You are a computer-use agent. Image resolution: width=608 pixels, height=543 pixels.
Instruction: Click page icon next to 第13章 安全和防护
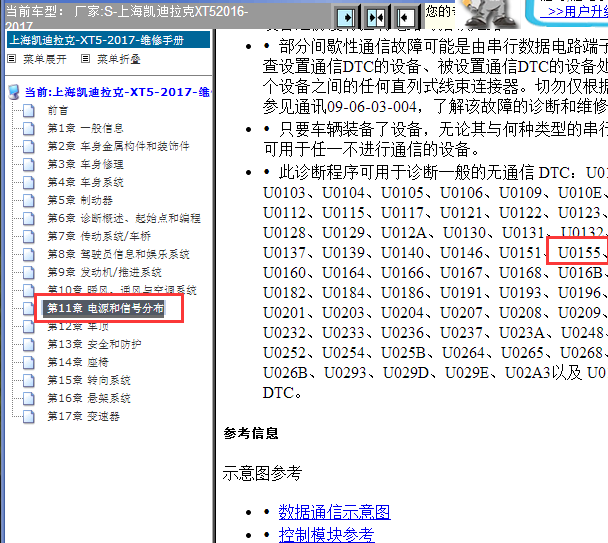click(29, 344)
